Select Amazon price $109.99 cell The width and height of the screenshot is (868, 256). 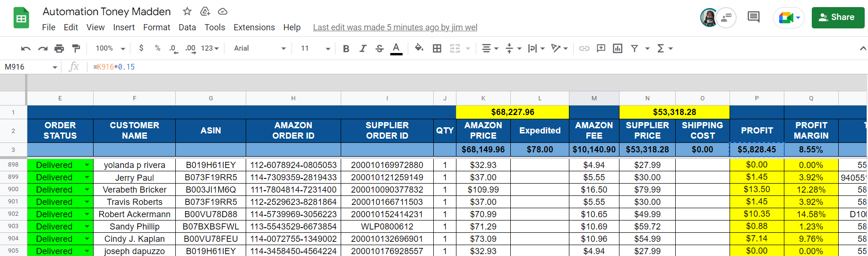click(x=483, y=189)
